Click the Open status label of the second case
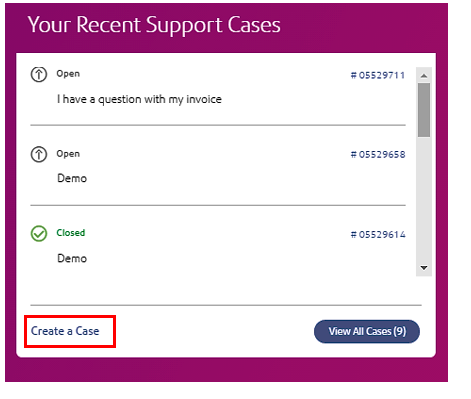Screen dimensions: 471x399 [x=68, y=154]
